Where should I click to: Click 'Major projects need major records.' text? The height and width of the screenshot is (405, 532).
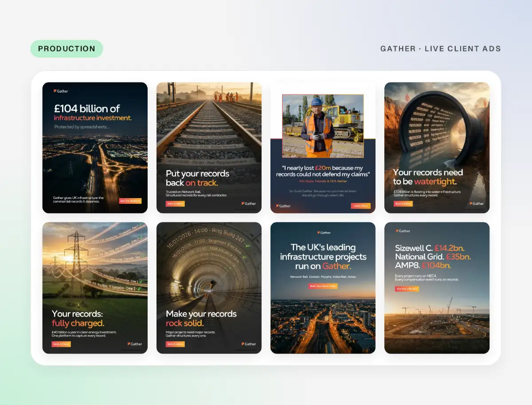191,332
